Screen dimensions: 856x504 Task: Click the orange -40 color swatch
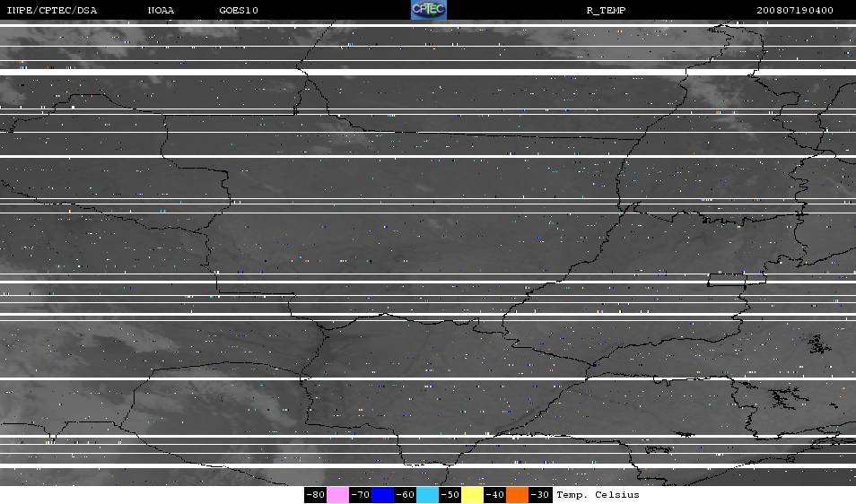518,495
